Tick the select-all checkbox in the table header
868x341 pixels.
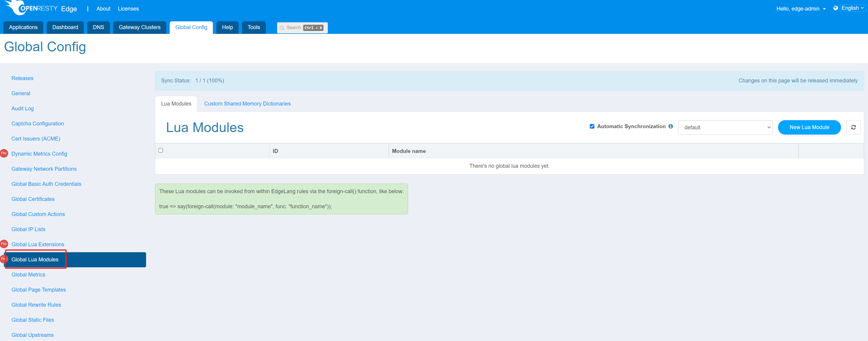[161, 150]
